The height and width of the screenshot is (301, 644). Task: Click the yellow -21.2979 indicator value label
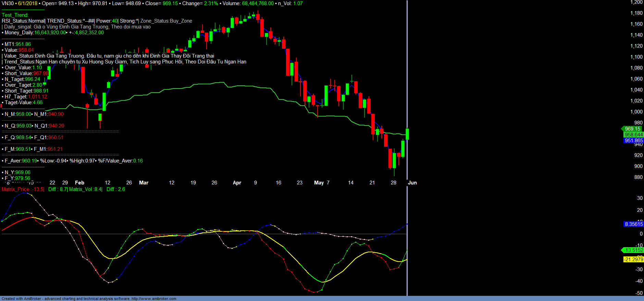tap(633, 260)
